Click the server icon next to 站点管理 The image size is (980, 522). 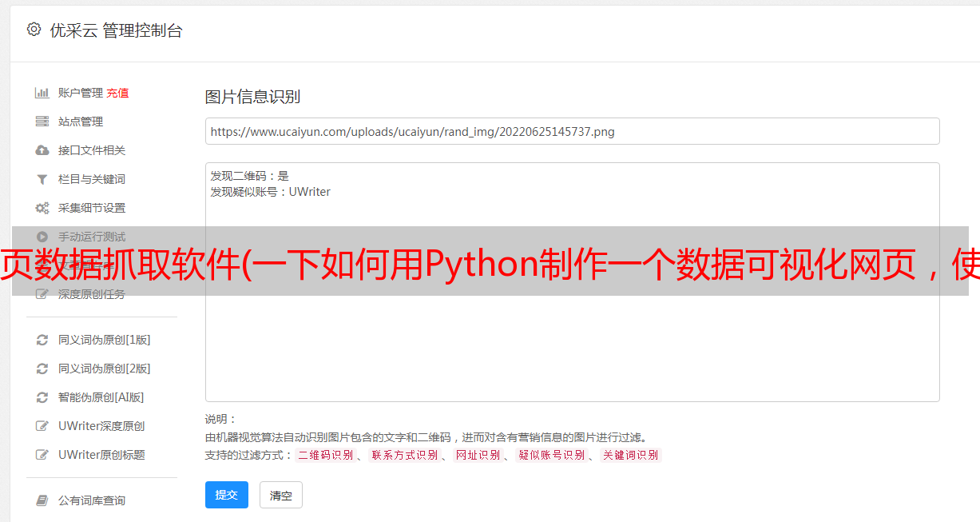[x=42, y=122]
